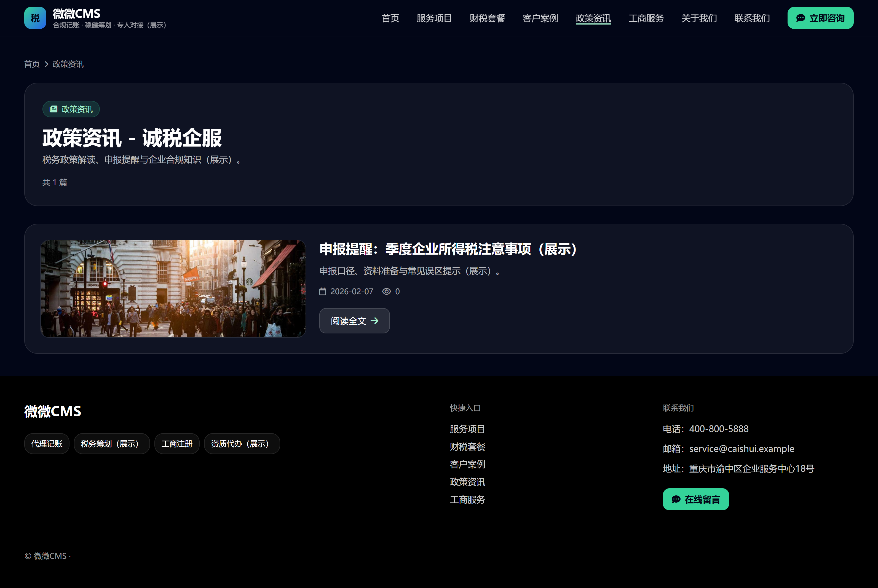Click the street crowd article thumbnail
The height and width of the screenshot is (588, 878).
173,289
